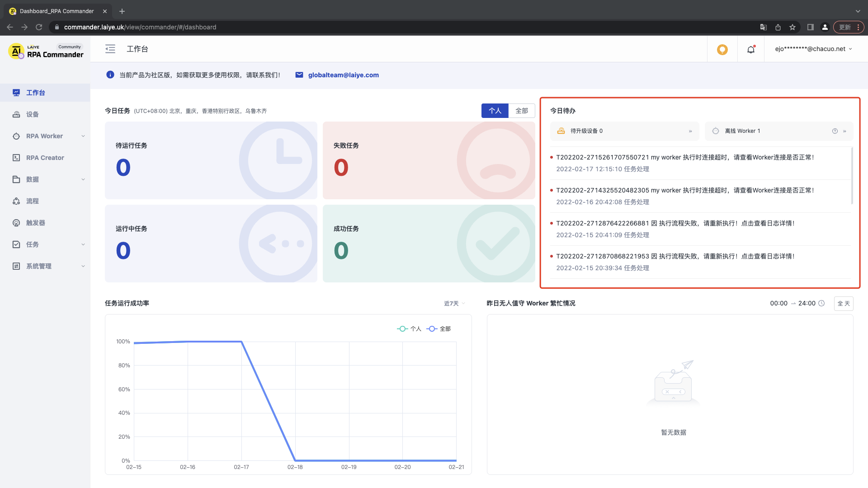Open 触发器 in the sidebar

45,223
